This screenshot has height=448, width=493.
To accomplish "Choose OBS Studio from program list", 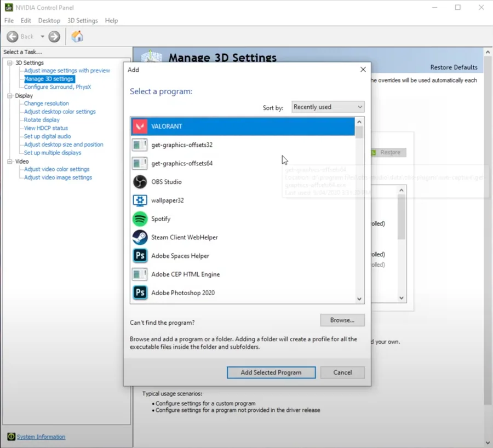I will pos(243,182).
